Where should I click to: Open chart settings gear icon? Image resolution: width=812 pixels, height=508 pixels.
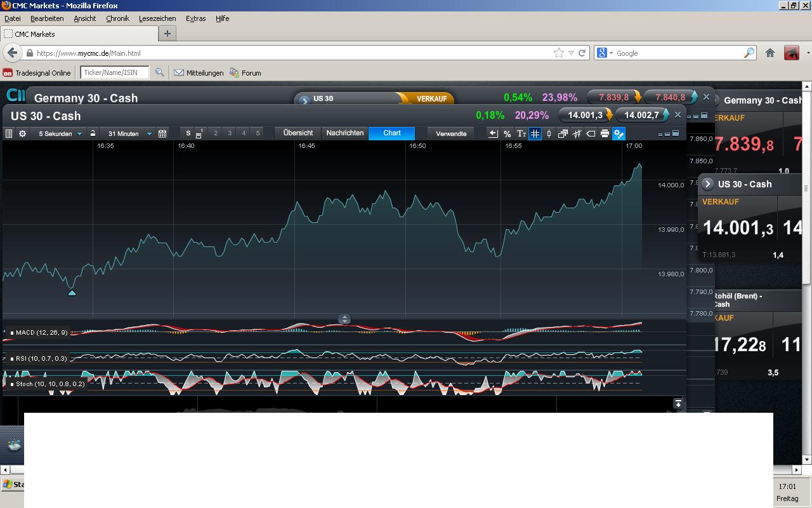point(23,133)
